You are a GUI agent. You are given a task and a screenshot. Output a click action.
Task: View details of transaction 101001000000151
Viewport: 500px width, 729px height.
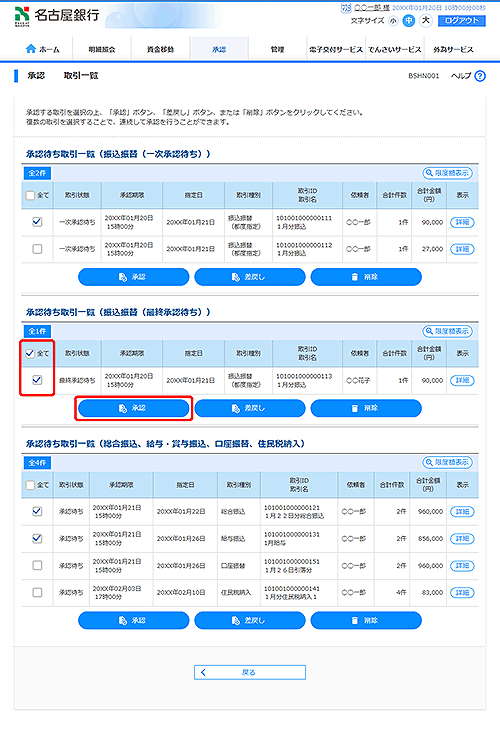pos(462,565)
